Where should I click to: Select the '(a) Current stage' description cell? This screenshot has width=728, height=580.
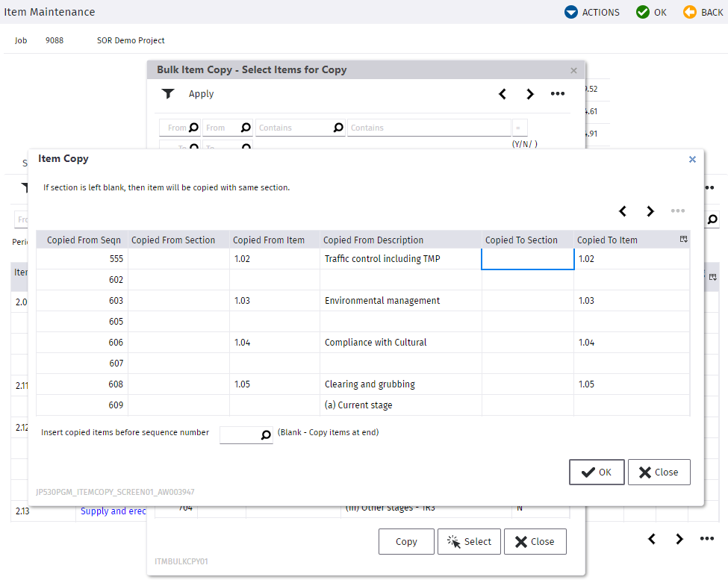coord(401,405)
